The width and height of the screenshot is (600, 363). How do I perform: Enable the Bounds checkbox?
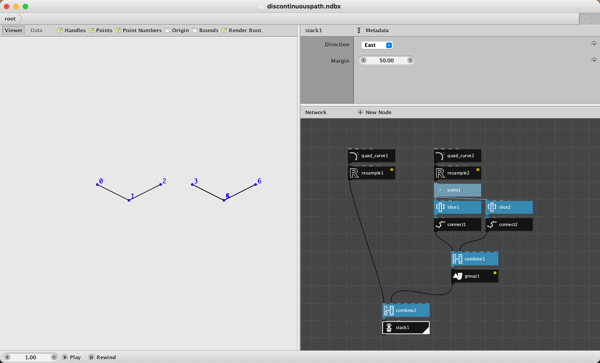[x=195, y=30]
